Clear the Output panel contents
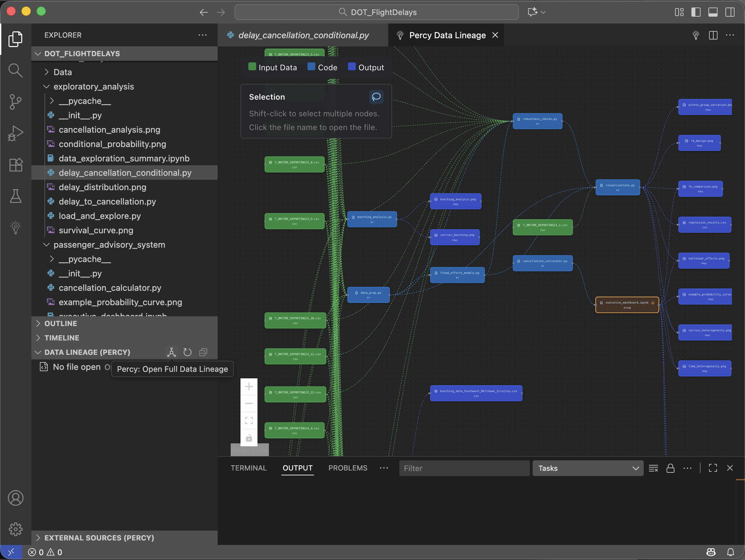 click(x=654, y=468)
